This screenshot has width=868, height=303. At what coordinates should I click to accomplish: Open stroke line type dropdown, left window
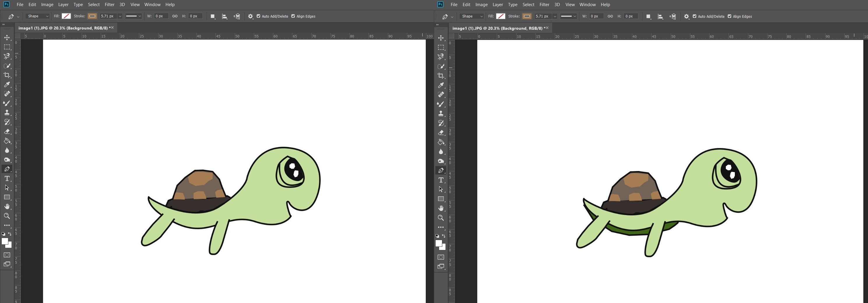pyautogui.click(x=133, y=16)
